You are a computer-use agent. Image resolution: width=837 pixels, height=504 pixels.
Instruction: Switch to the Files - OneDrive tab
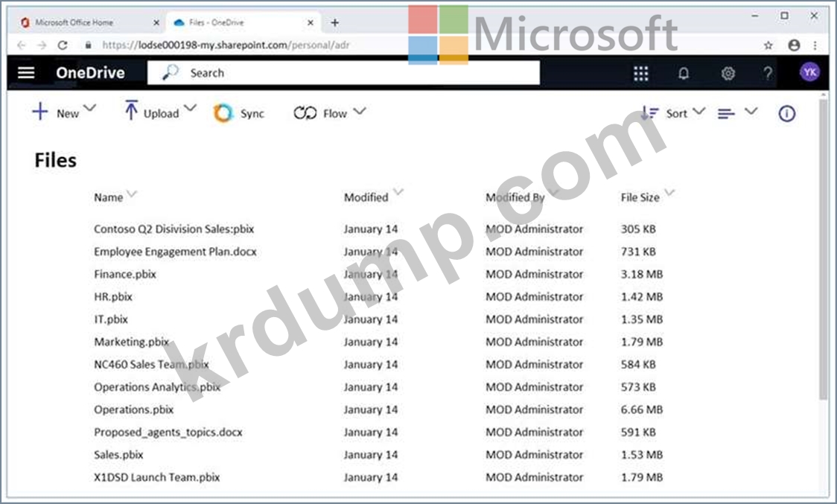pyautogui.click(x=216, y=22)
